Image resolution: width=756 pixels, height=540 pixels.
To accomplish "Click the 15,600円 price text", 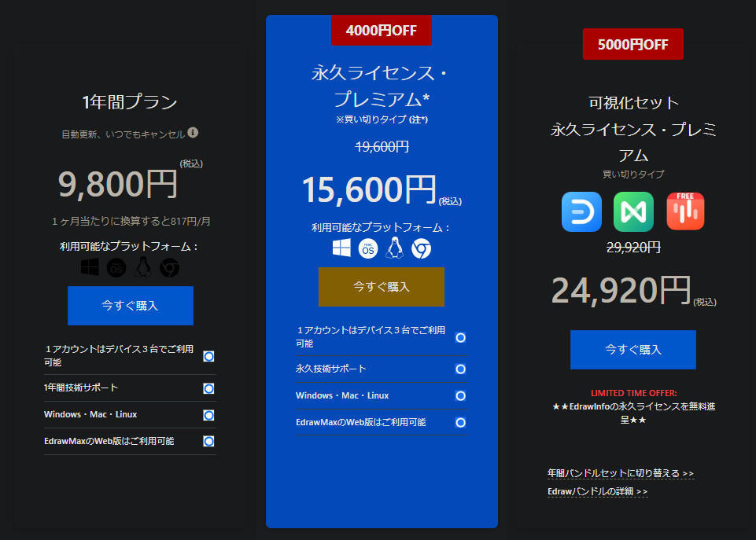I will pyautogui.click(x=369, y=189).
